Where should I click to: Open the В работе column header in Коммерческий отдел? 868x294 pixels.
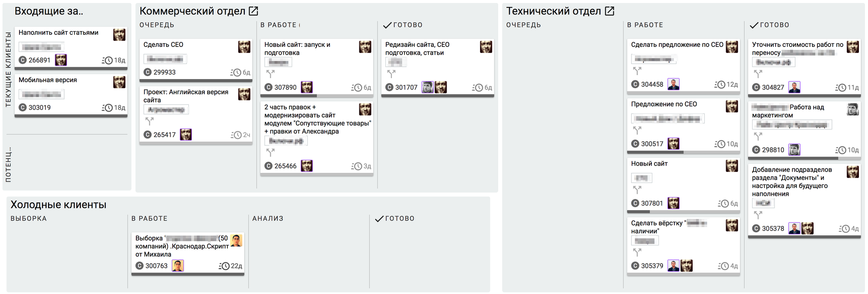click(x=278, y=25)
